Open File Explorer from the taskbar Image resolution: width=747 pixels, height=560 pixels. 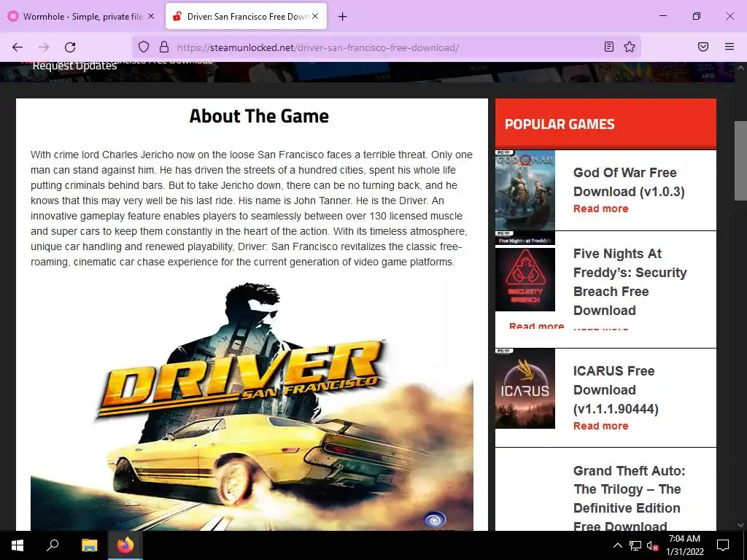point(89,545)
